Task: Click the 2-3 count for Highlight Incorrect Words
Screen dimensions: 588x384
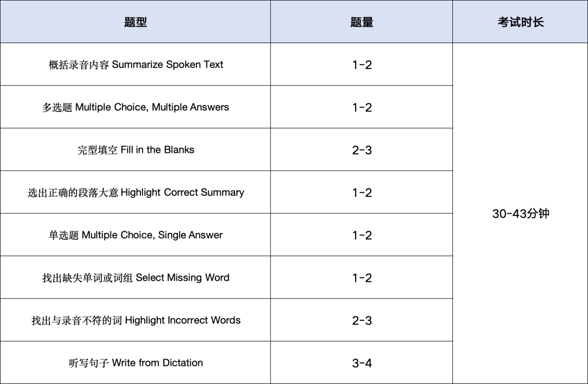Action: point(362,320)
